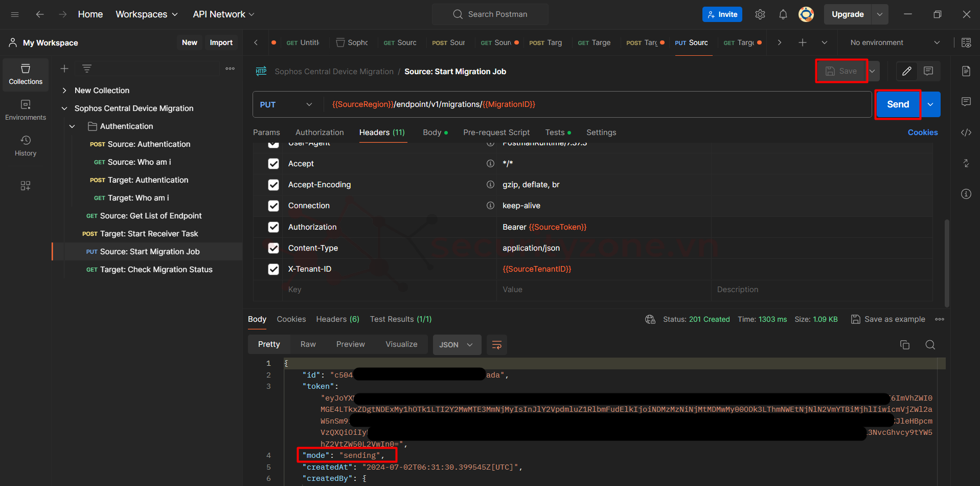The image size is (980, 486).
Task: Toggle line wrap in the response view
Action: point(497,345)
